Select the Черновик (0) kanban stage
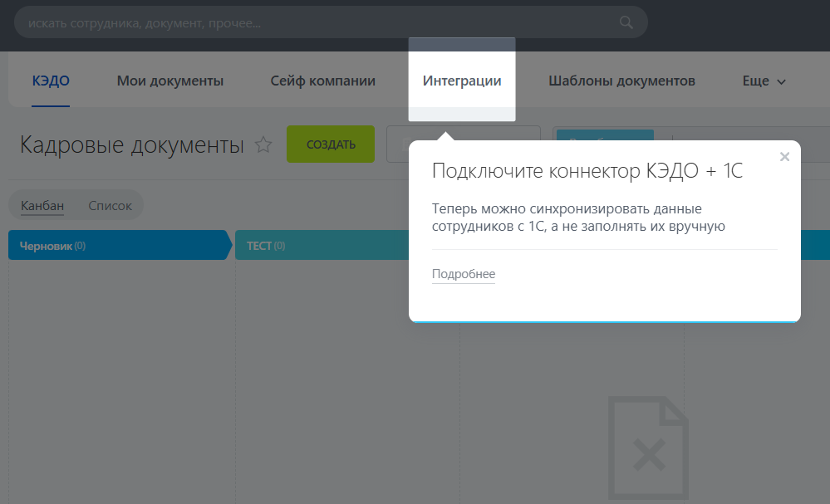 tap(120, 245)
